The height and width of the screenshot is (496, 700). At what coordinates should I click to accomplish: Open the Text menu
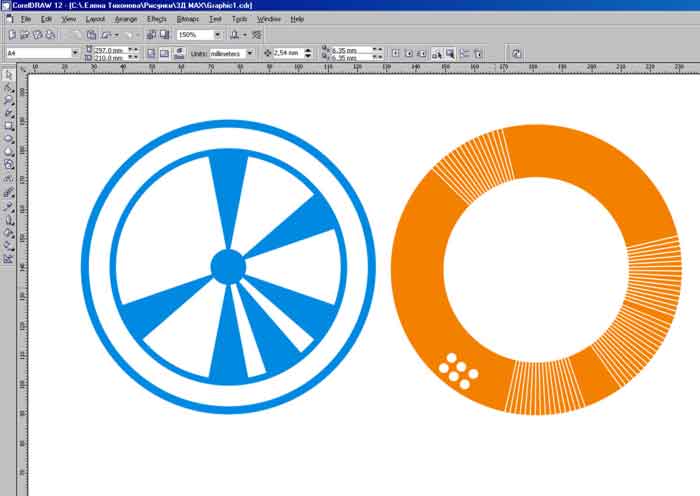(215, 19)
